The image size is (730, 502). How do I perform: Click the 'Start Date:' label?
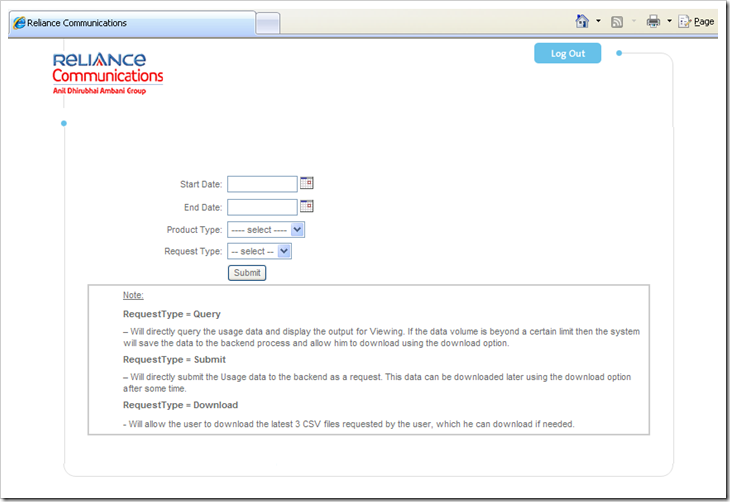[201, 184]
